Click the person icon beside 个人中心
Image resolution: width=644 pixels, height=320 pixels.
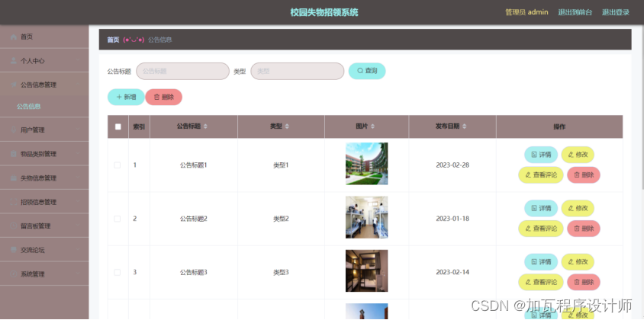point(14,61)
